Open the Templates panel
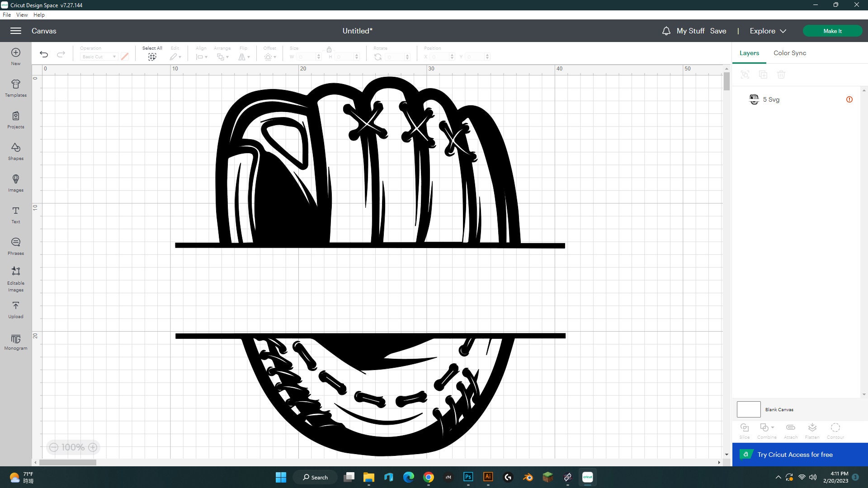The image size is (868, 488). 15,88
